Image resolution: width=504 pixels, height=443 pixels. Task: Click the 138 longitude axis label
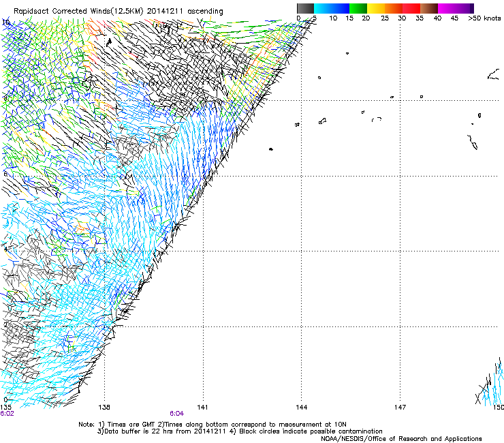[x=104, y=408]
